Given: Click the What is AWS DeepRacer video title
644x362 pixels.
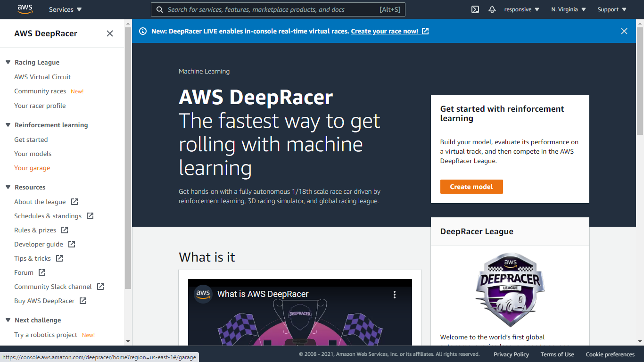Looking at the screenshot, I should 263,294.
